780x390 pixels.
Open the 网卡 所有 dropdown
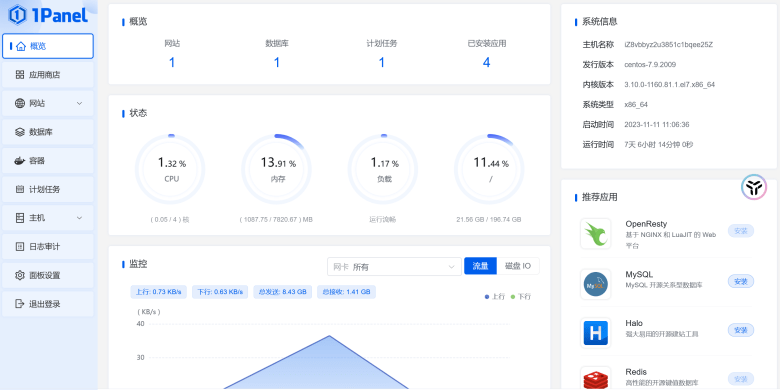pyautogui.click(x=394, y=267)
